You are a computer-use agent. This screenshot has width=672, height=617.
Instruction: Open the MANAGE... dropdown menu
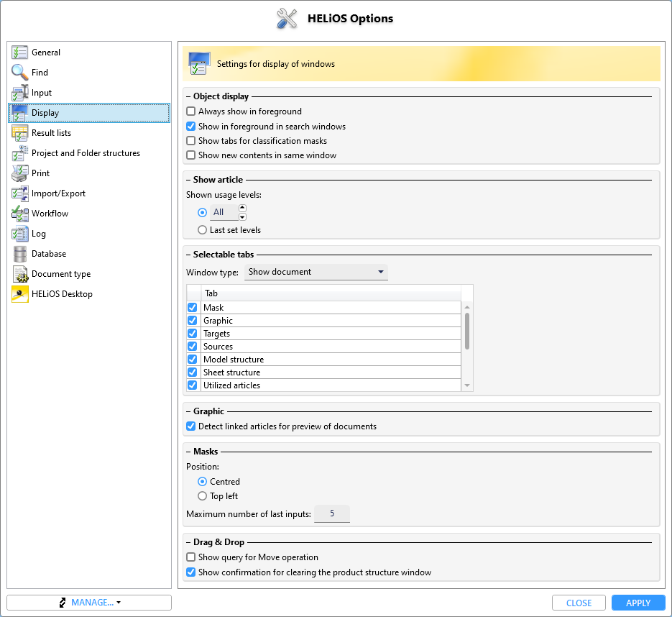(x=89, y=603)
